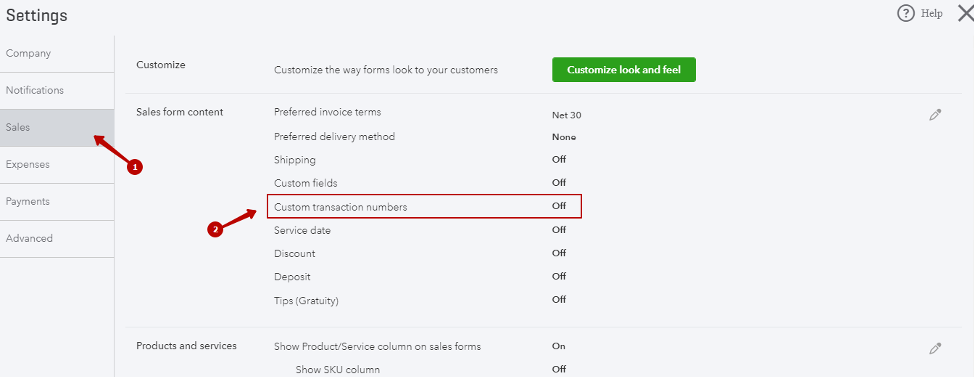Switch to the Advanced tab
This screenshot has height=377, width=974.
click(57, 238)
